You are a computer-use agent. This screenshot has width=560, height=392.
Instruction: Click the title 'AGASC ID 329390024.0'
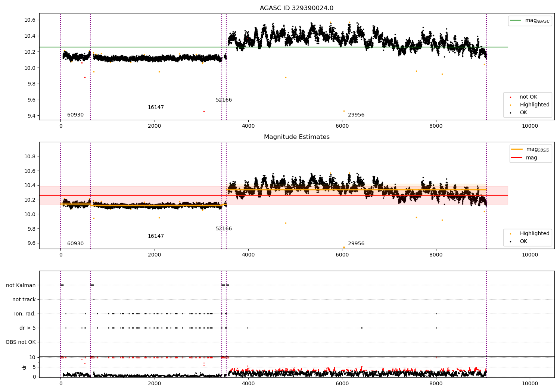pos(296,8)
